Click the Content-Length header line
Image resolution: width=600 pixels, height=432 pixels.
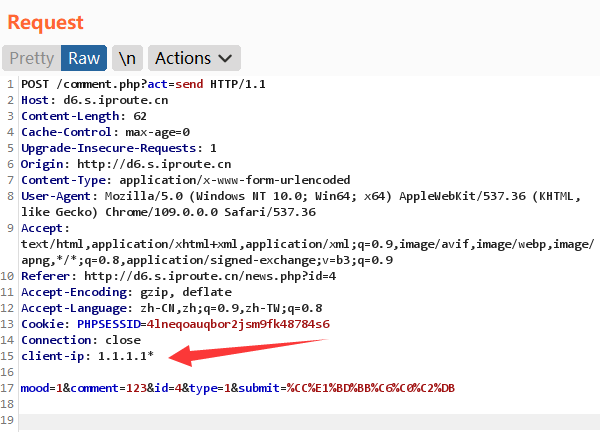[x=84, y=116]
